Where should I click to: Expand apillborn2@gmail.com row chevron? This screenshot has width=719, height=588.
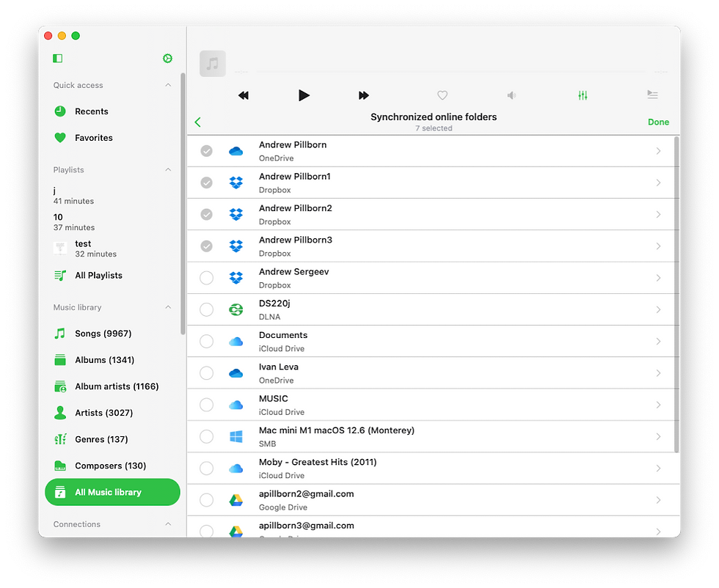click(659, 500)
